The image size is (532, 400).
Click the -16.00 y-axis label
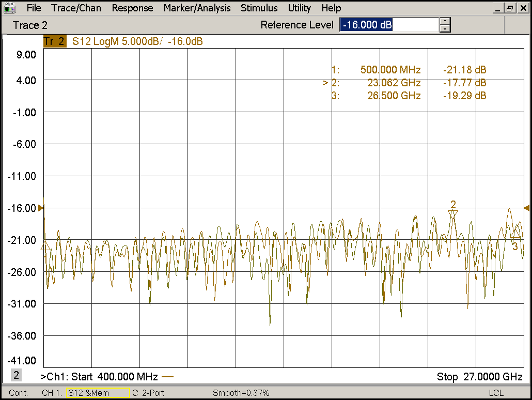point(22,208)
